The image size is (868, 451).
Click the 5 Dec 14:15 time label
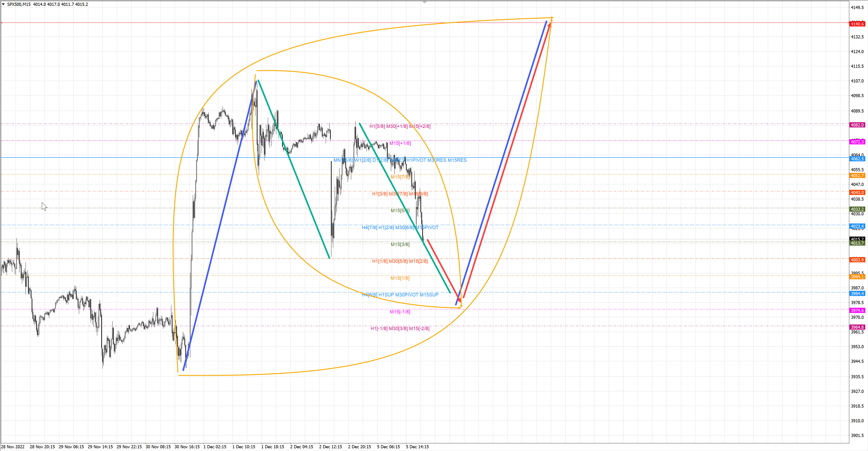417,447
